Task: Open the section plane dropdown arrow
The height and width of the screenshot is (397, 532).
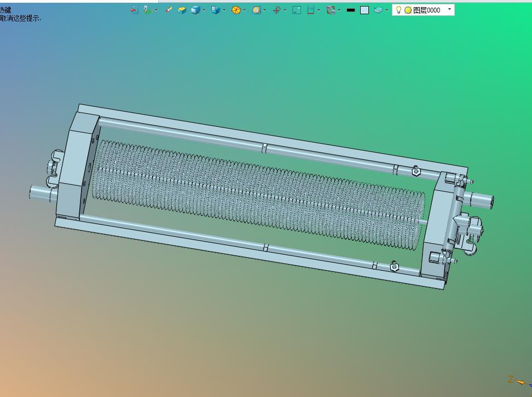Action: (x=319, y=10)
